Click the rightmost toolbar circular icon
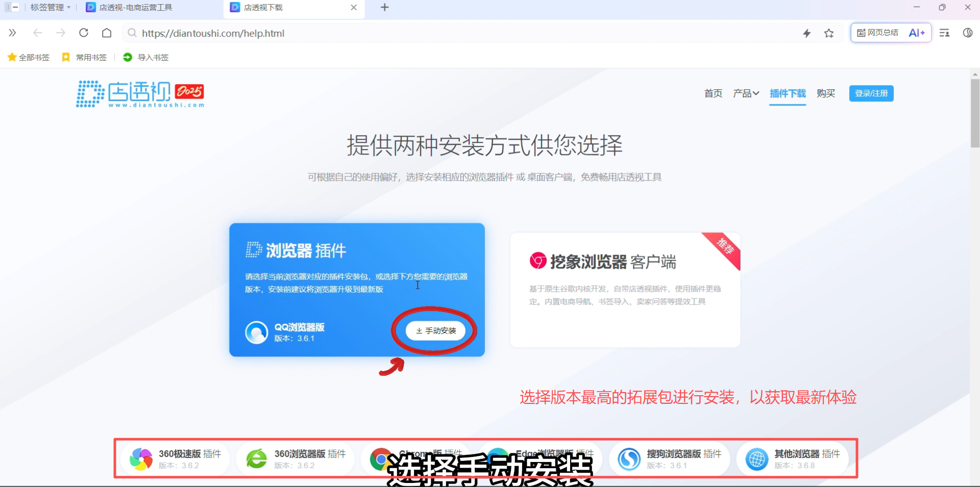Image resolution: width=980 pixels, height=487 pixels. tap(967, 33)
